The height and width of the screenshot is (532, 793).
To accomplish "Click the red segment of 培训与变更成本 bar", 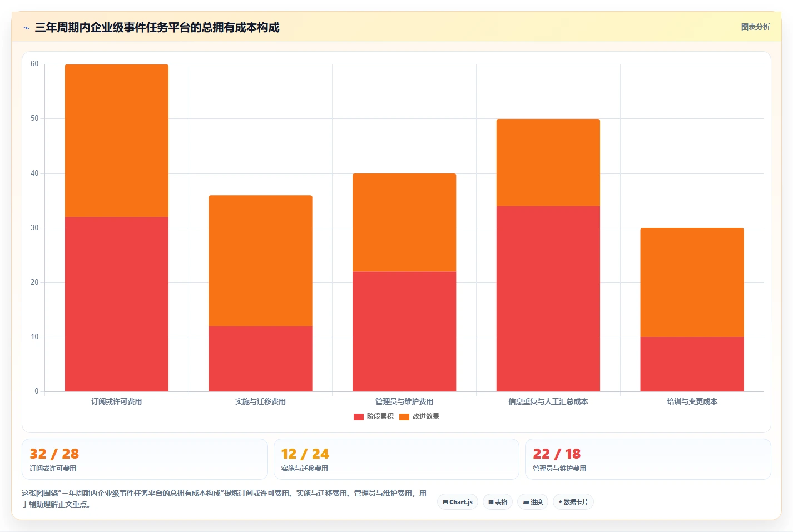I will [692, 364].
